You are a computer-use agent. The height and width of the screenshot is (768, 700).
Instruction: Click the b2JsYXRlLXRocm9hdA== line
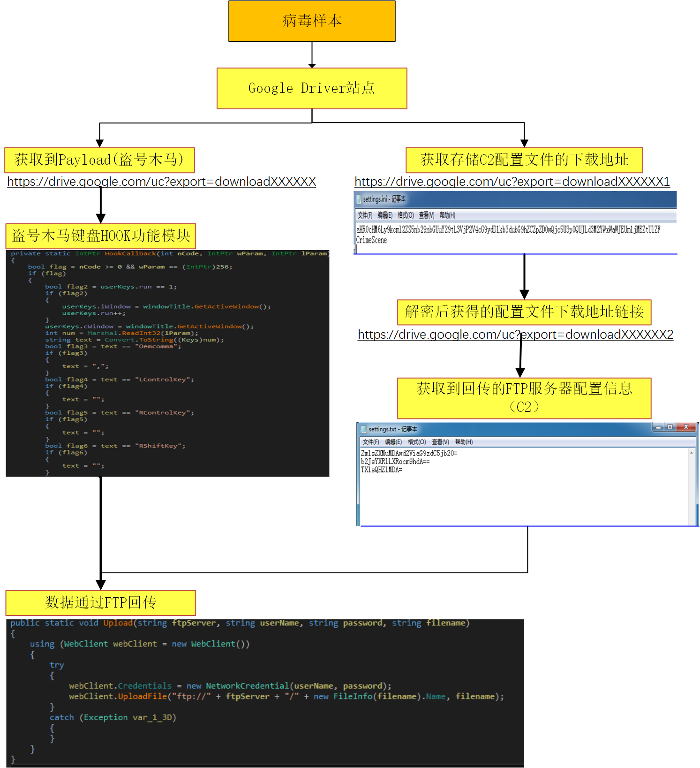(x=395, y=461)
